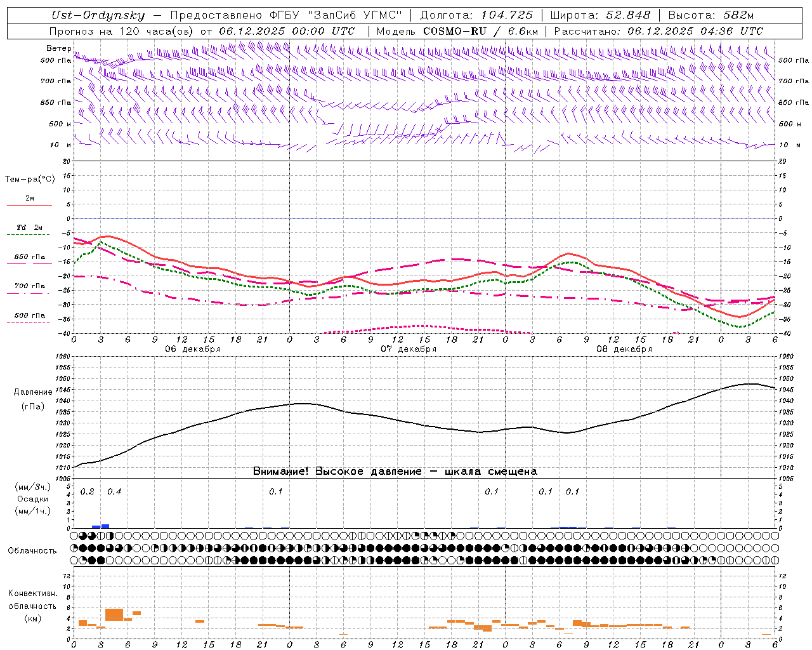The image size is (812, 650).
Task: Select the (мм/3ч.) unit label
Action: (33, 487)
